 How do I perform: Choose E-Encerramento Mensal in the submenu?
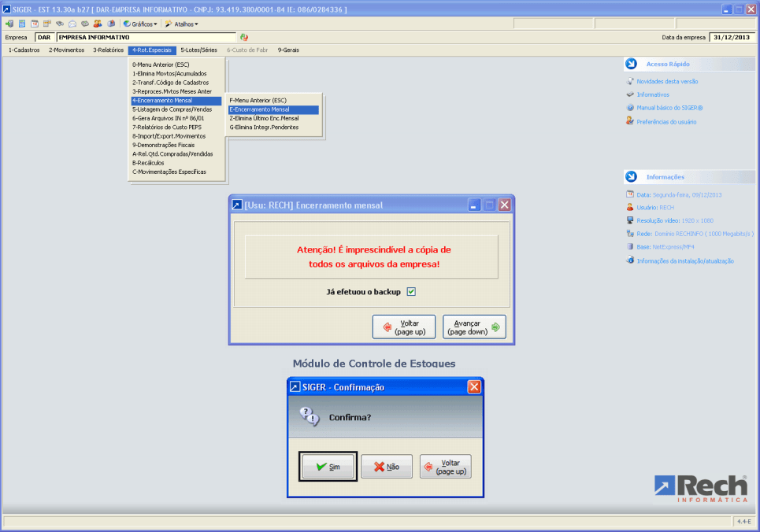point(273,109)
